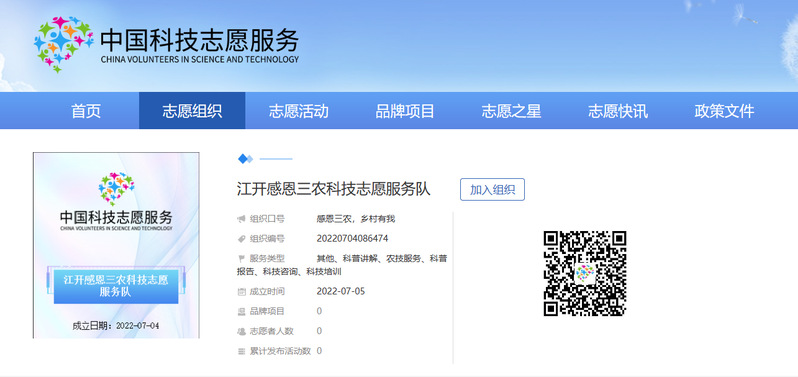This screenshot has height=377, width=798.
Task: Open the 志愿快讯 navigation tab
Action: (x=618, y=111)
